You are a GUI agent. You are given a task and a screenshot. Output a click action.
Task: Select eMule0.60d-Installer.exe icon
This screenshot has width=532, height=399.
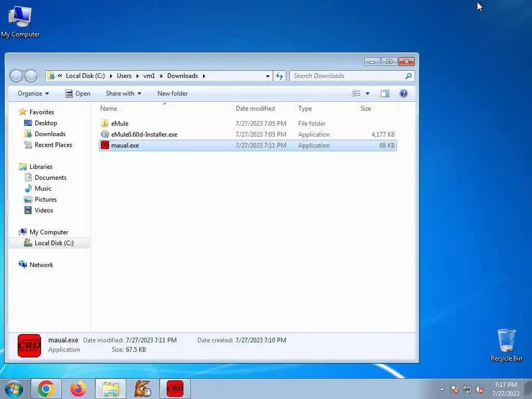[x=105, y=135]
